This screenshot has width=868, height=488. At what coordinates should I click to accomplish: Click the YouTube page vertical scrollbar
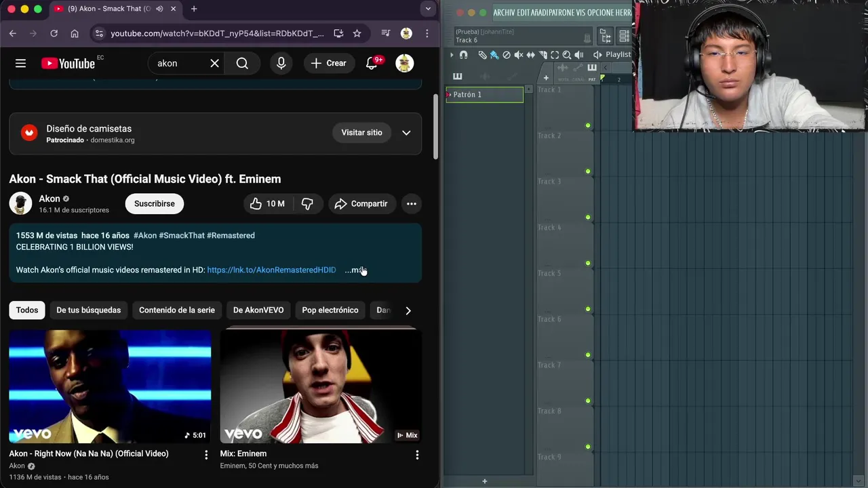(435, 125)
